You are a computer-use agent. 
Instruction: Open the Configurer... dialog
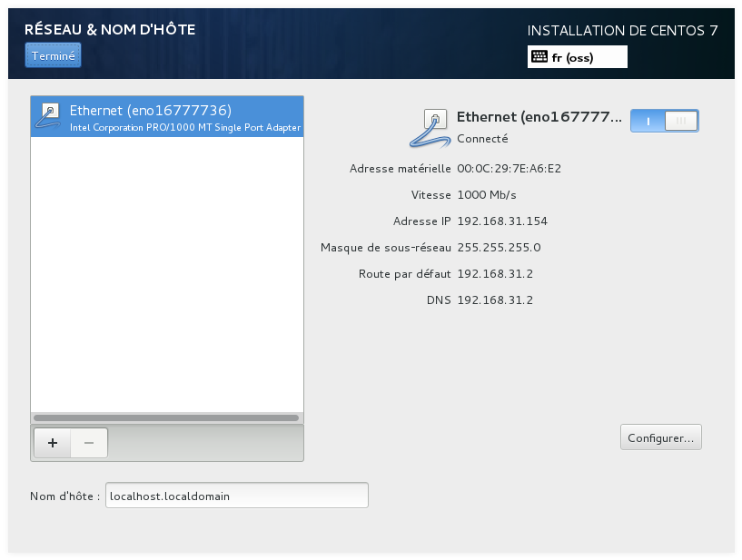coord(660,437)
